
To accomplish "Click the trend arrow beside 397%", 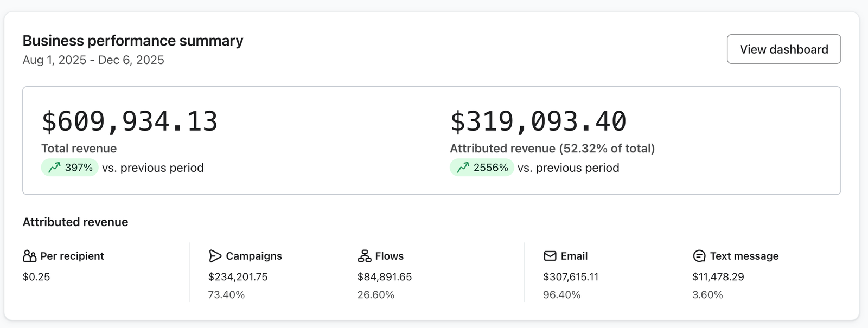I will (54, 168).
